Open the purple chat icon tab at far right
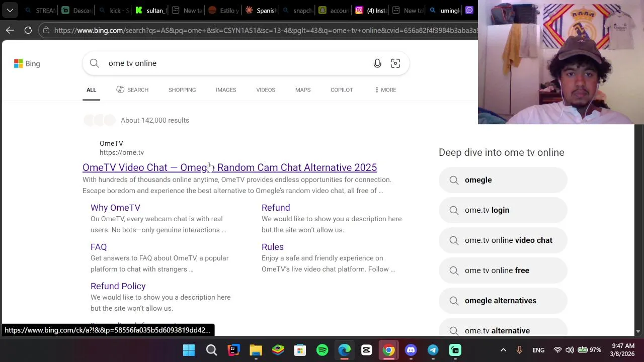 click(470, 10)
